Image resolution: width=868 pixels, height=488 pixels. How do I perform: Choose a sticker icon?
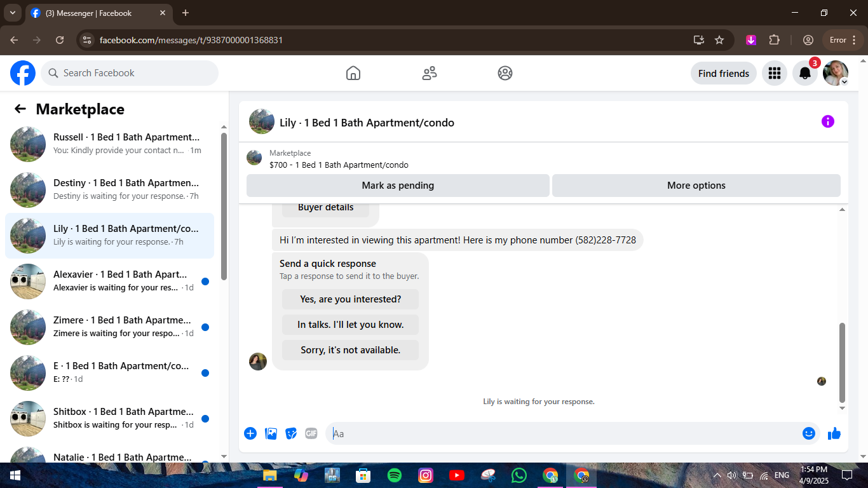pyautogui.click(x=291, y=433)
